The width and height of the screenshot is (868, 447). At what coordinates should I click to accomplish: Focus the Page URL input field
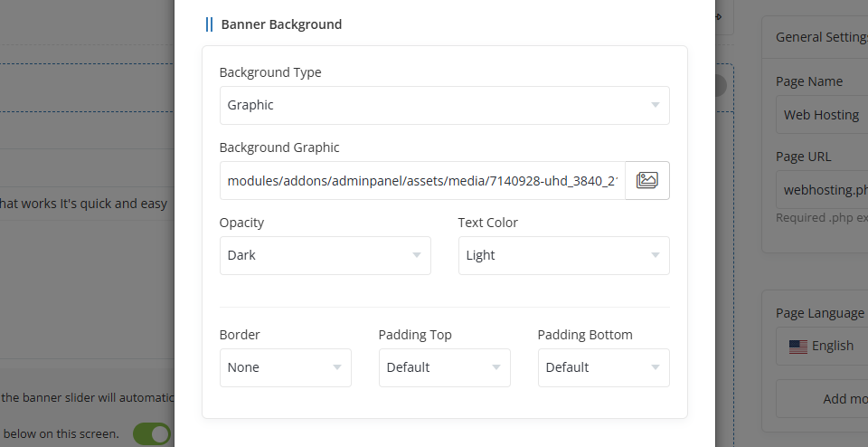point(821,190)
